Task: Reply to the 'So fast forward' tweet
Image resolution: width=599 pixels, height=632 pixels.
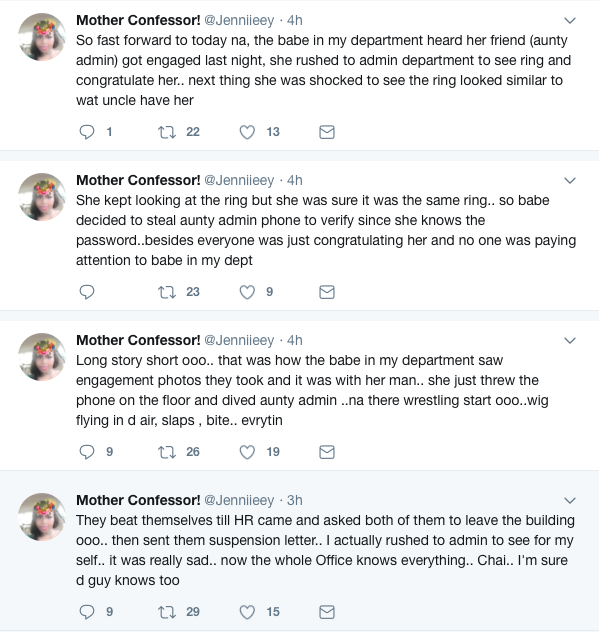Action: (87, 132)
